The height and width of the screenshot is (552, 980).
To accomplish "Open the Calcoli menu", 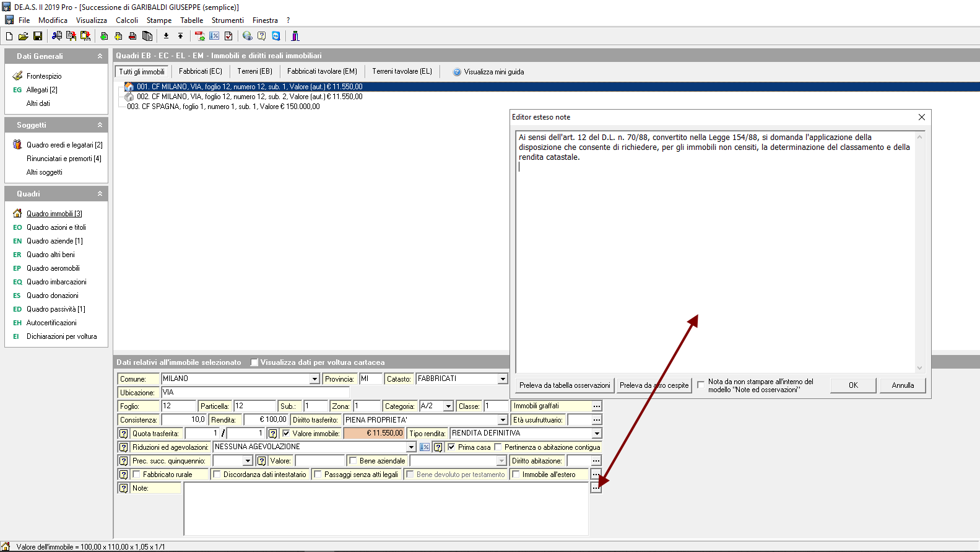I will [x=127, y=20].
